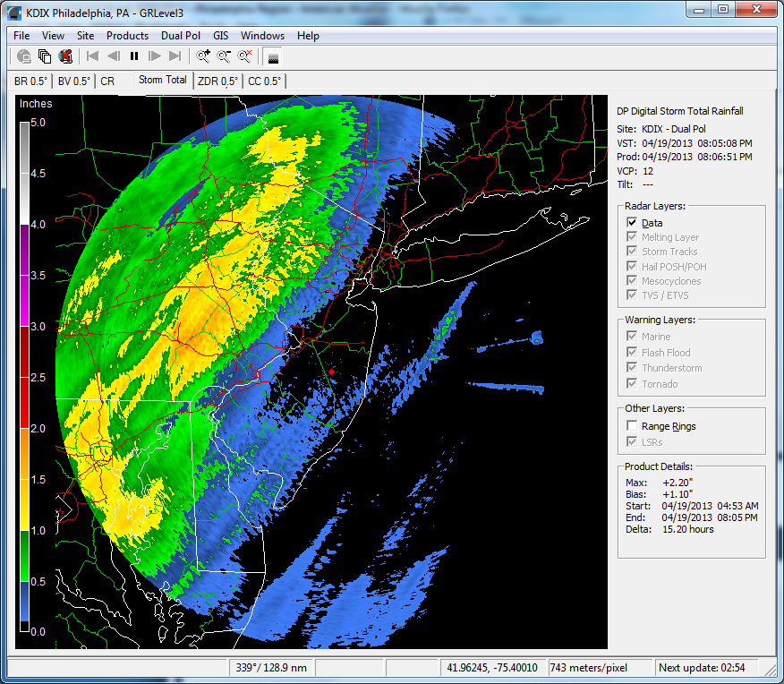Click the GRLevel3 app icon in the title bar
The image size is (784, 684).
14,13
